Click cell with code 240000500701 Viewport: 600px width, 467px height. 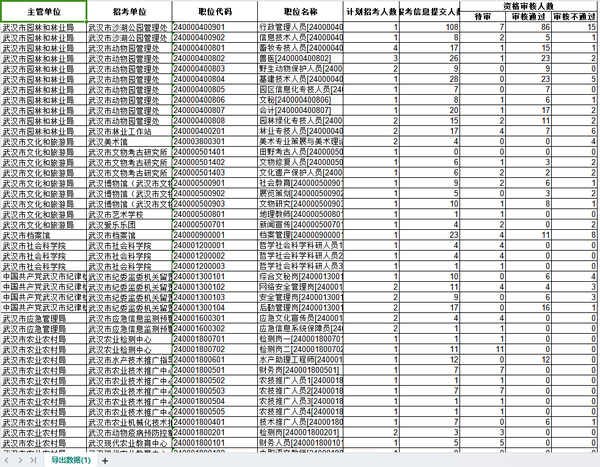coord(215,225)
